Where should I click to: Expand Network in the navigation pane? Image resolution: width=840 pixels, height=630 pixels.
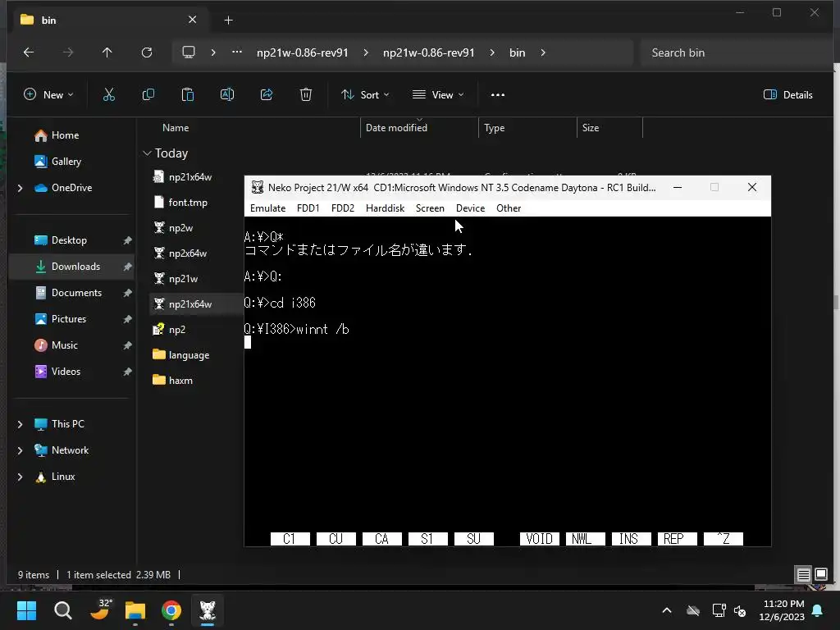point(21,450)
